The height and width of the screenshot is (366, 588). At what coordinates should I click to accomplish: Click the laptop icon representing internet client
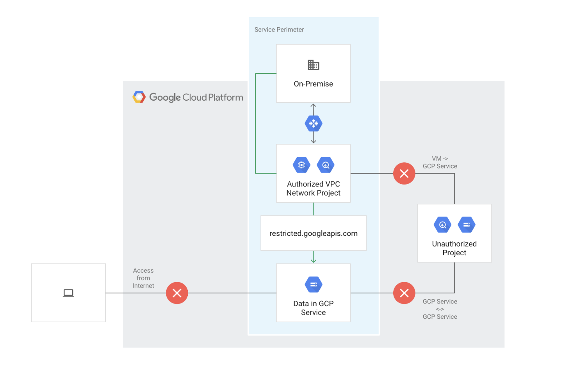(68, 292)
